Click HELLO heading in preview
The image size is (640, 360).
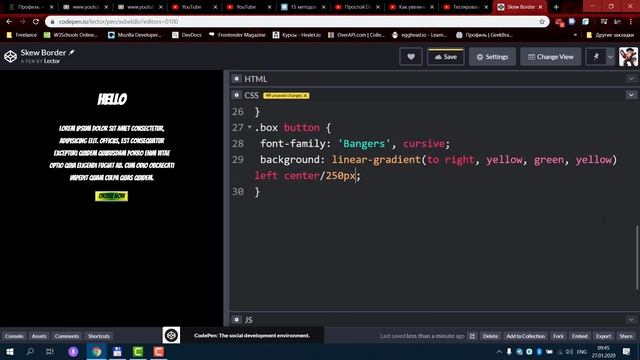tap(112, 99)
